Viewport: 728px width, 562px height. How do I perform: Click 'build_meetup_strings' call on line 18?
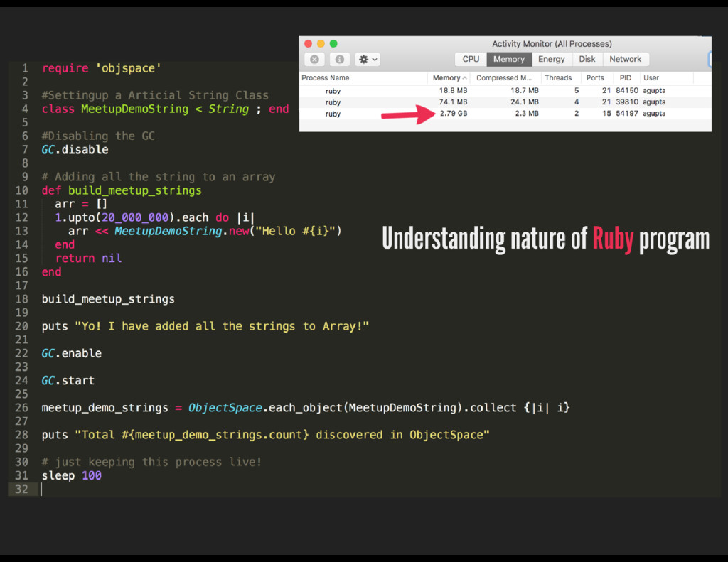(x=108, y=299)
